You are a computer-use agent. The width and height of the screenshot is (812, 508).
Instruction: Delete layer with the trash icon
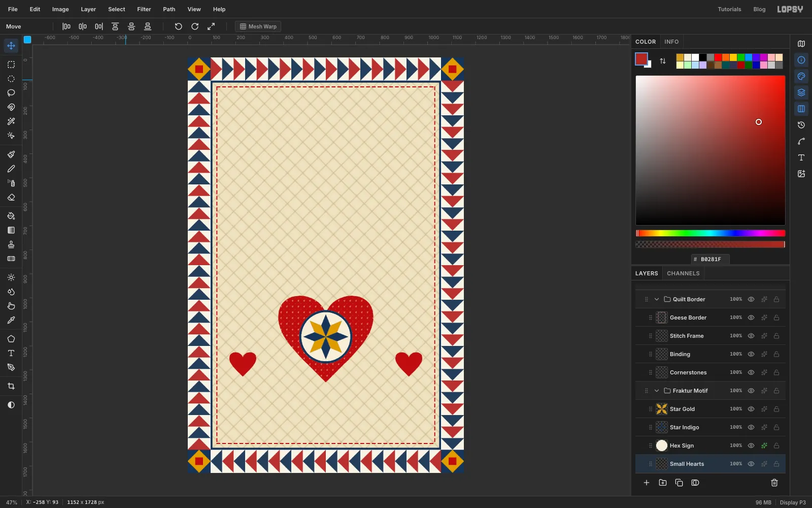click(774, 483)
